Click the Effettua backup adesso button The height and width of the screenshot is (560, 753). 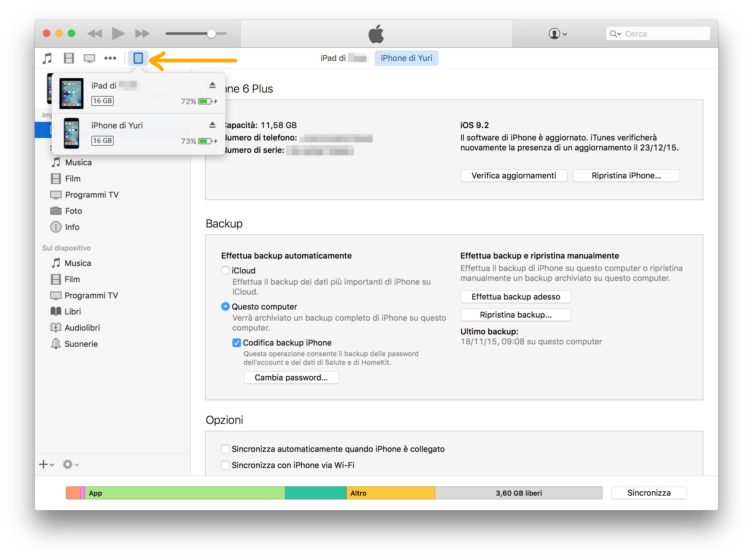click(x=515, y=297)
